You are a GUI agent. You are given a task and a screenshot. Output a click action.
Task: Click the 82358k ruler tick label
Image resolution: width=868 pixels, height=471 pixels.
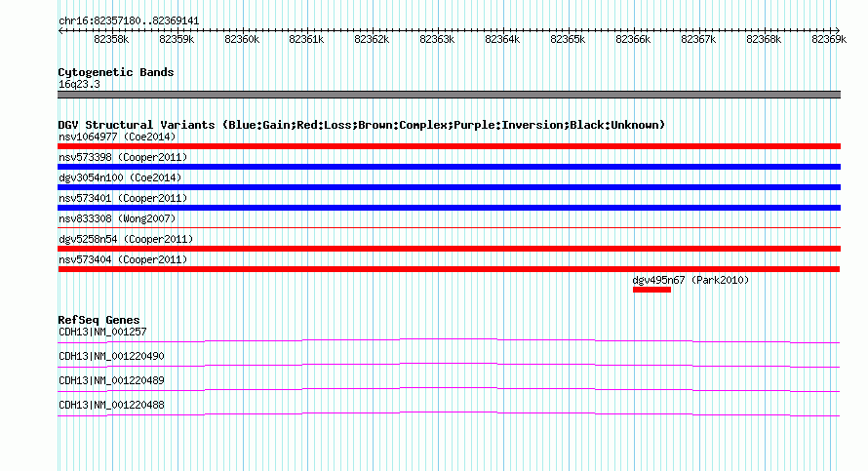click(111, 39)
